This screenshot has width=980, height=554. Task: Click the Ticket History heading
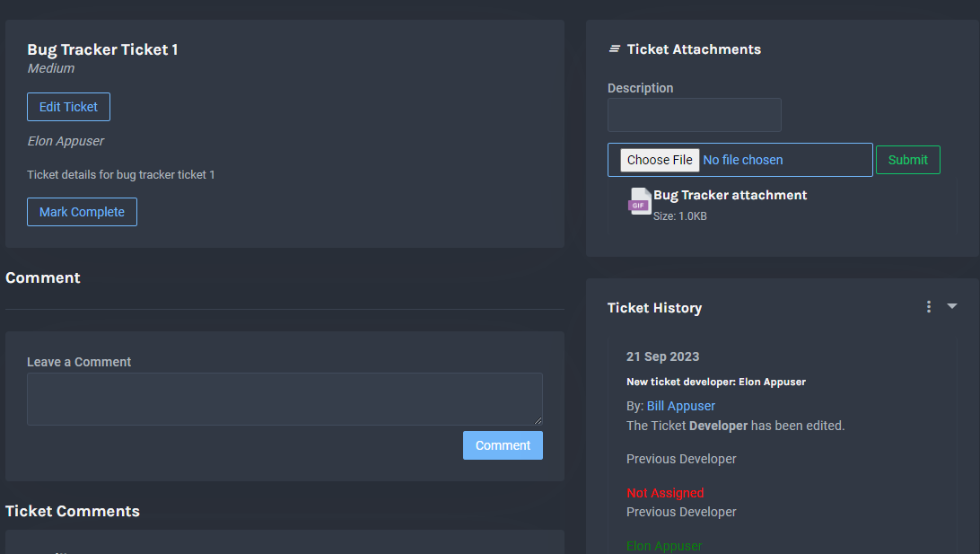(x=654, y=308)
